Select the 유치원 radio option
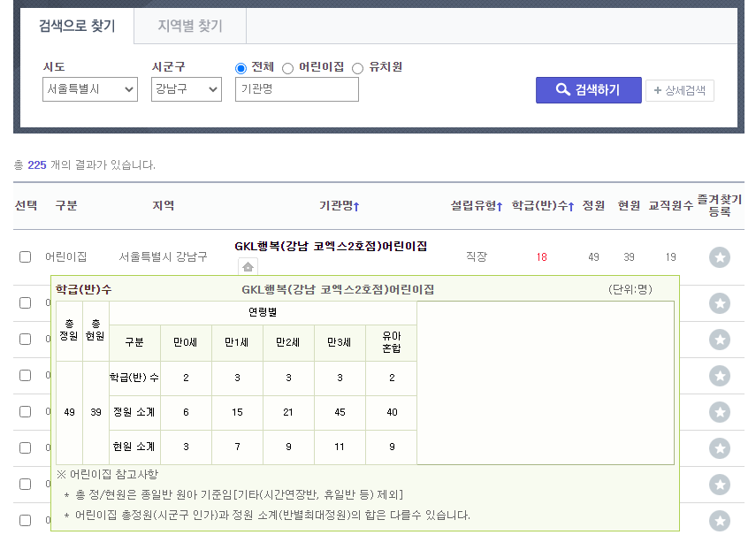Image resolution: width=756 pixels, height=535 pixels. pos(358,68)
